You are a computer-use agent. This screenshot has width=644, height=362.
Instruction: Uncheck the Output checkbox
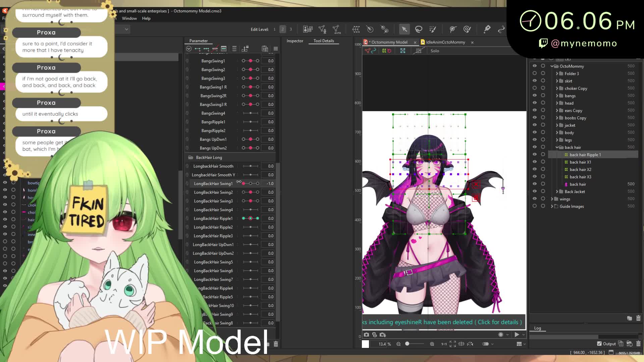click(x=599, y=344)
